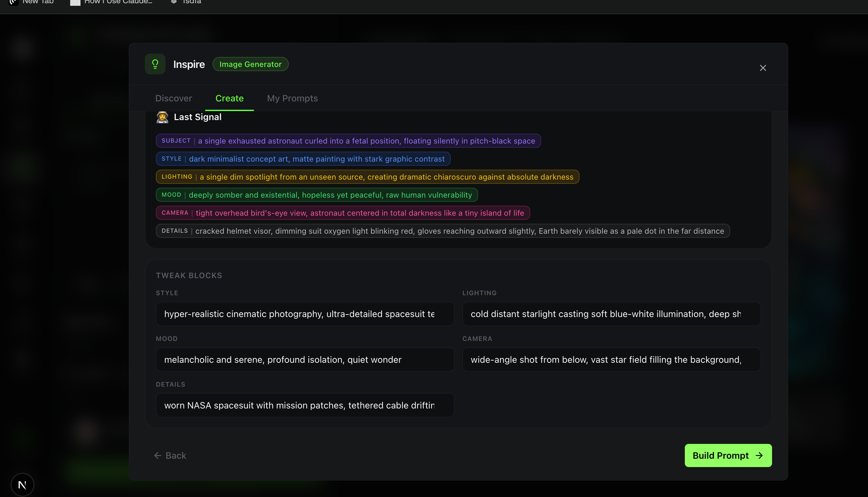Select the CAMERA tweak input field
868x497 pixels.
(x=611, y=360)
